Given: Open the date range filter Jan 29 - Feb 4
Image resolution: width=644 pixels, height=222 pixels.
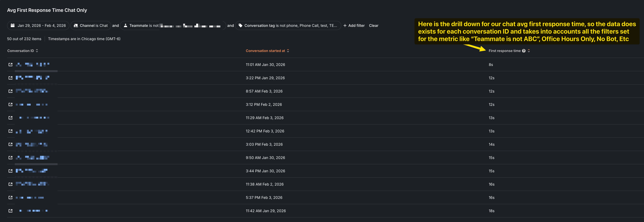Looking at the screenshot, I should (38, 26).
